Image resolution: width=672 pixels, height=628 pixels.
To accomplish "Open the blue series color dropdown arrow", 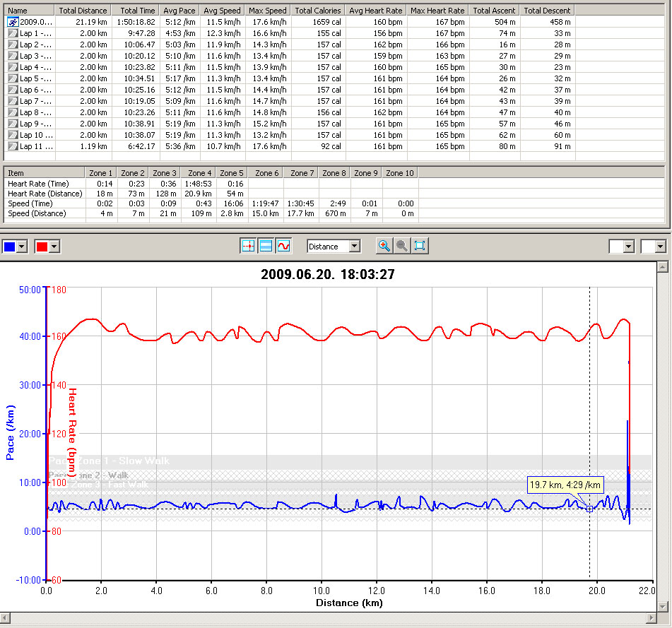I will 21,247.
